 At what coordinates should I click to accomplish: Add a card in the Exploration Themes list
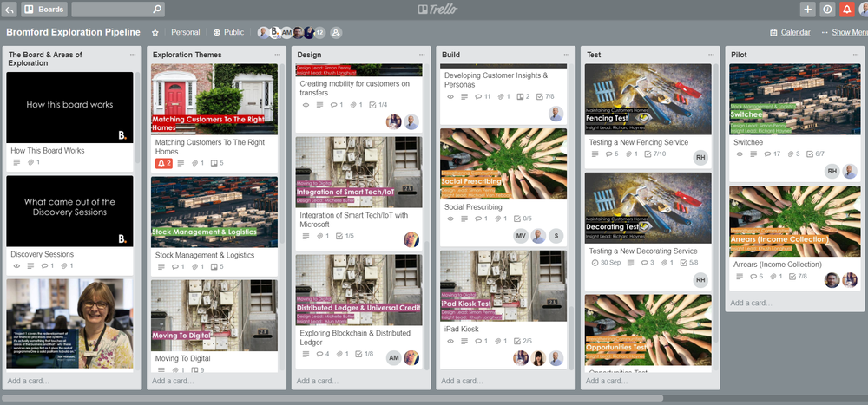pos(173,381)
